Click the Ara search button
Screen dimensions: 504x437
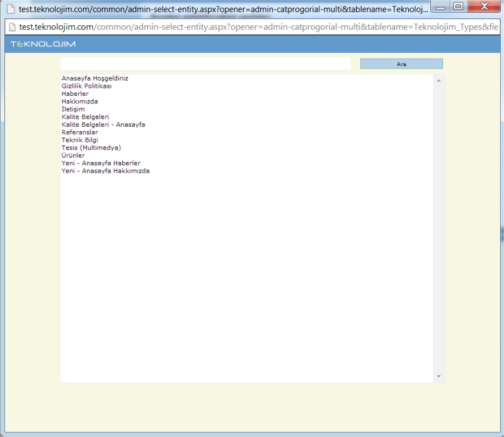click(401, 64)
